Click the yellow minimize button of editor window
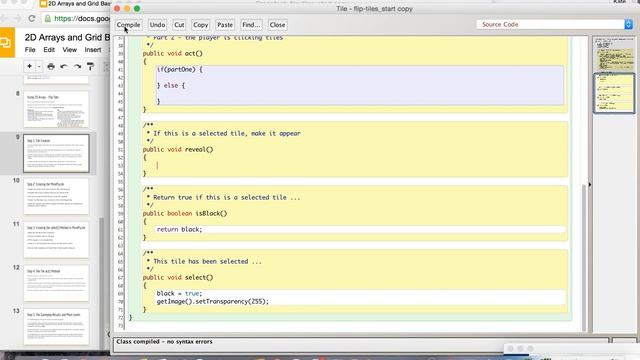The height and width of the screenshot is (360, 640). (x=127, y=9)
